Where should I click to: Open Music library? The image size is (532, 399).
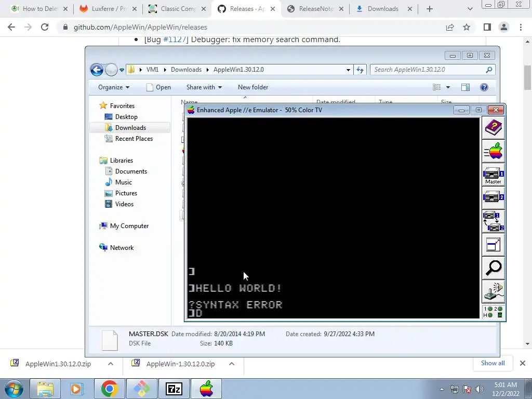coord(123,182)
